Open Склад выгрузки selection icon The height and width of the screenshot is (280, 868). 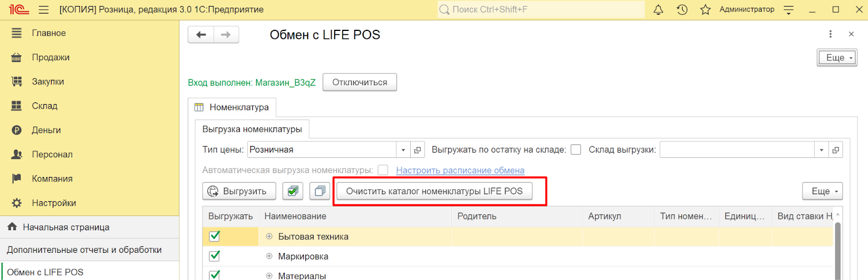(x=835, y=150)
